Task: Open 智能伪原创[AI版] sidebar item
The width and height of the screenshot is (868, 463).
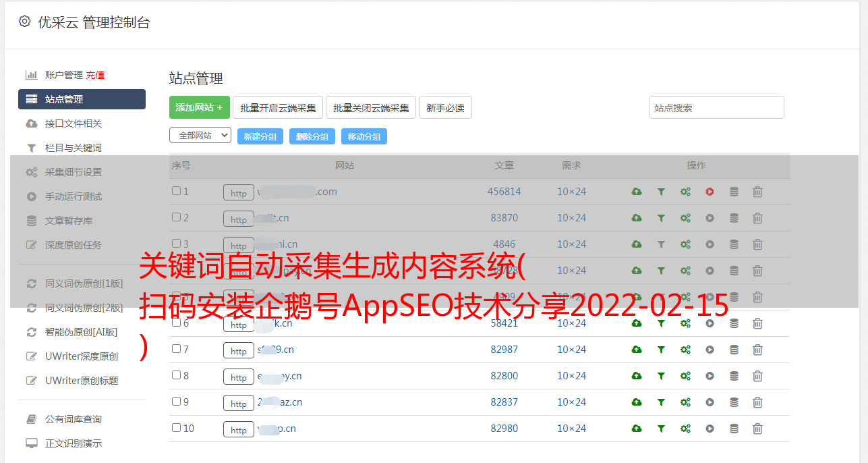Action: coord(82,332)
